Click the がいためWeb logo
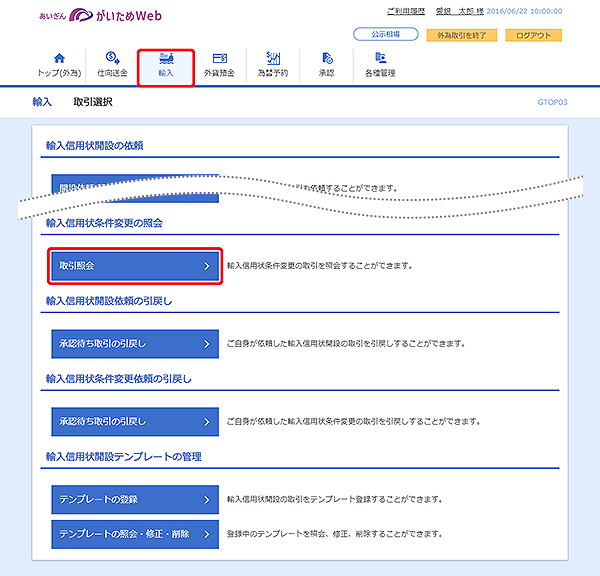 point(101,15)
